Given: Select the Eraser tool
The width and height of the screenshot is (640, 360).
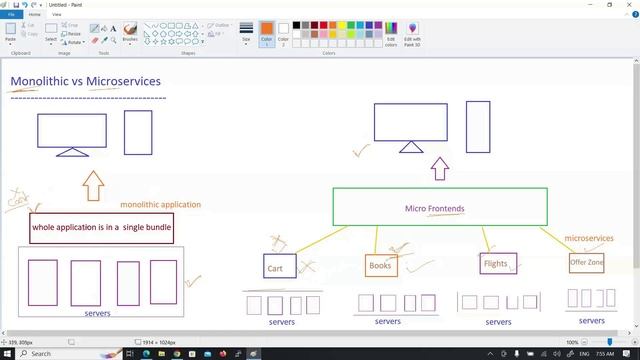Looking at the screenshot, I should (95, 40).
